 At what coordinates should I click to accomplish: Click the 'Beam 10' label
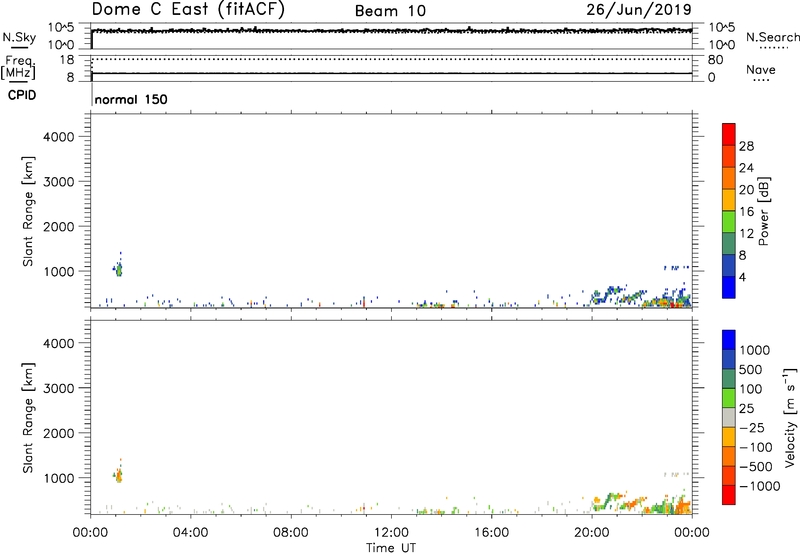pos(390,11)
